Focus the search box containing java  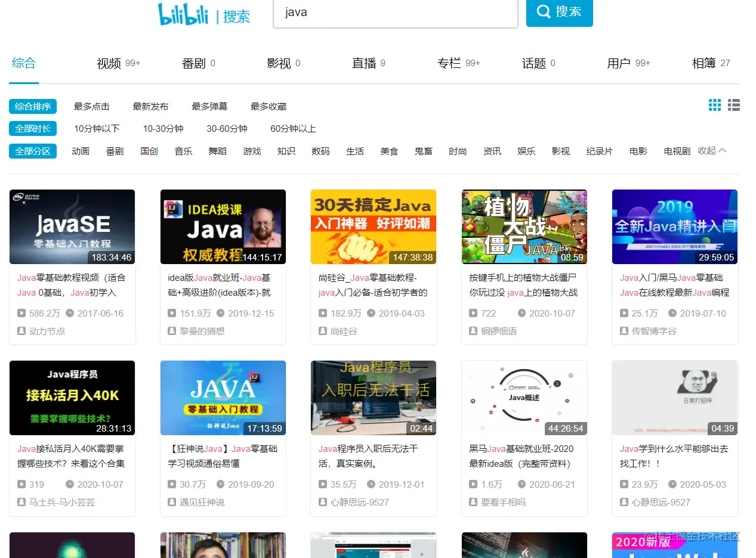coord(396,13)
